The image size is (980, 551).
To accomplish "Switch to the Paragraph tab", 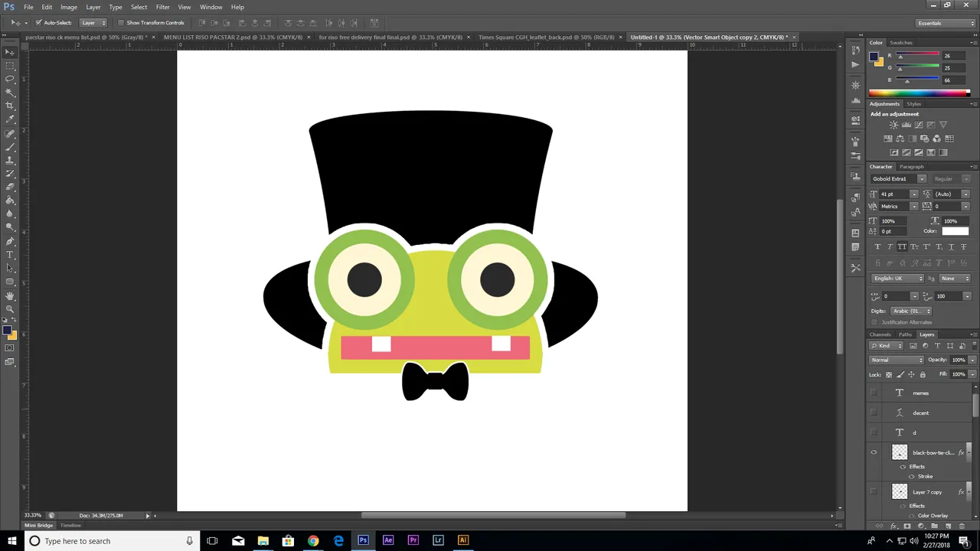I will pyautogui.click(x=911, y=167).
